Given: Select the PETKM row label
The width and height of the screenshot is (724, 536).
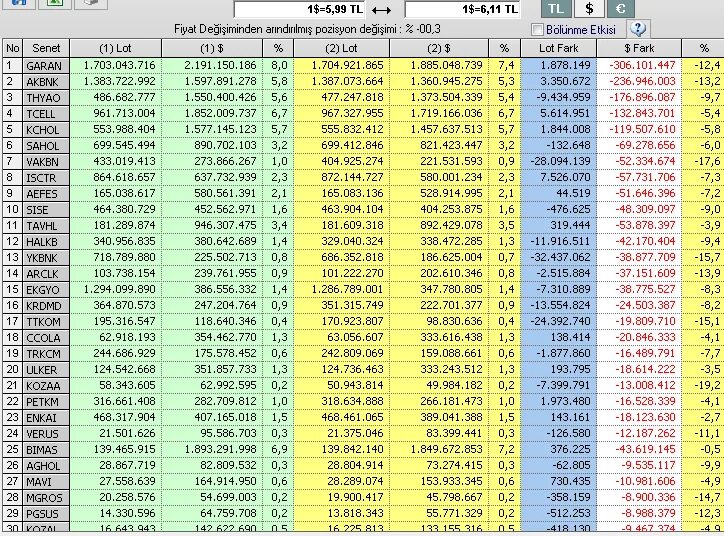Looking at the screenshot, I should [46, 402].
